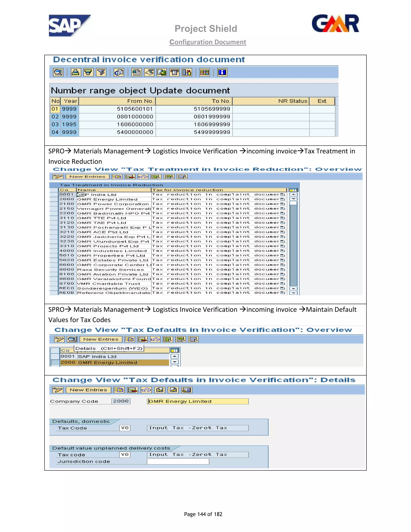The width and height of the screenshot is (411, 532).
Task: Click scroll up arrow at top of Tax Treatment scrollbar
Action: pos(294,195)
